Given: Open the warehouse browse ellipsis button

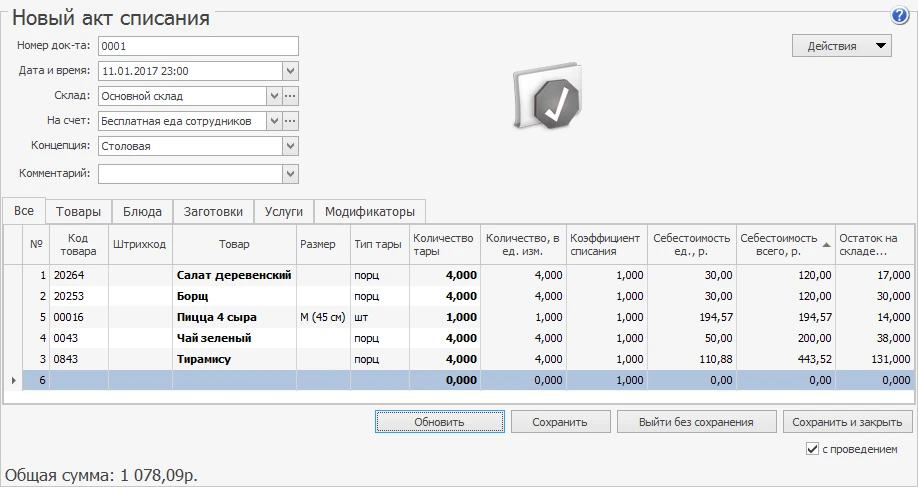Looking at the screenshot, I should coord(291,96).
